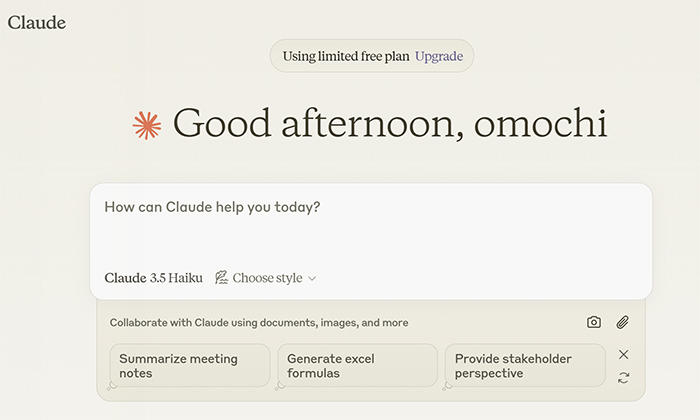Click the style pen icon beside Choose style
Image resolution: width=700 pixels, height=420 pixels.
(221, 278)
